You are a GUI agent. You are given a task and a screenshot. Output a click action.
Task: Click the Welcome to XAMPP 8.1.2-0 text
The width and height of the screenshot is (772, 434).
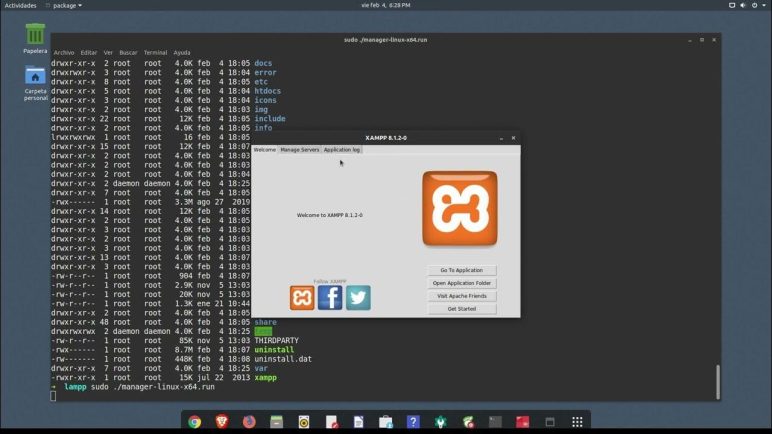tap(329, 215)
